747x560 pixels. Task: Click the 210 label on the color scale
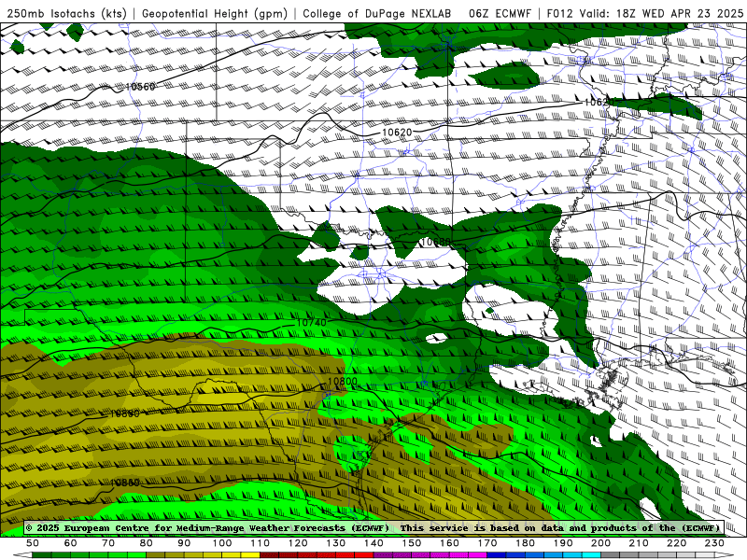pyautogui.click(x=639, y=543)
